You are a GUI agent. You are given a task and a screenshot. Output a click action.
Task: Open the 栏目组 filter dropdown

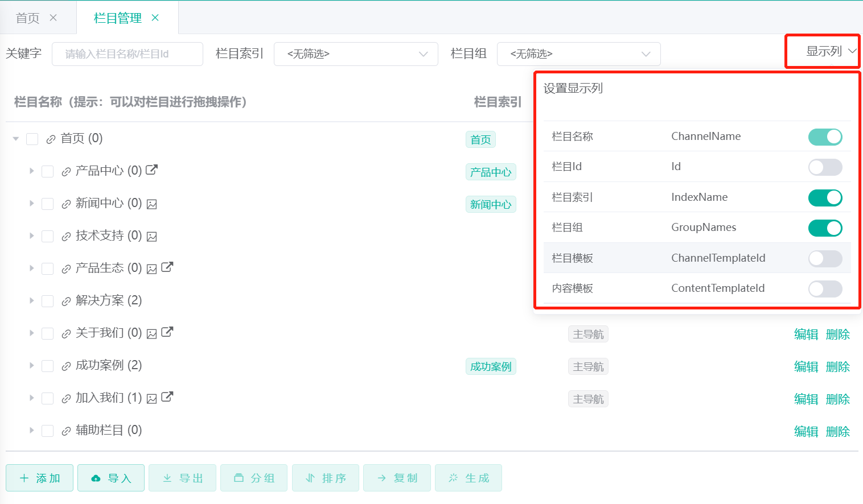pos(578,54)
